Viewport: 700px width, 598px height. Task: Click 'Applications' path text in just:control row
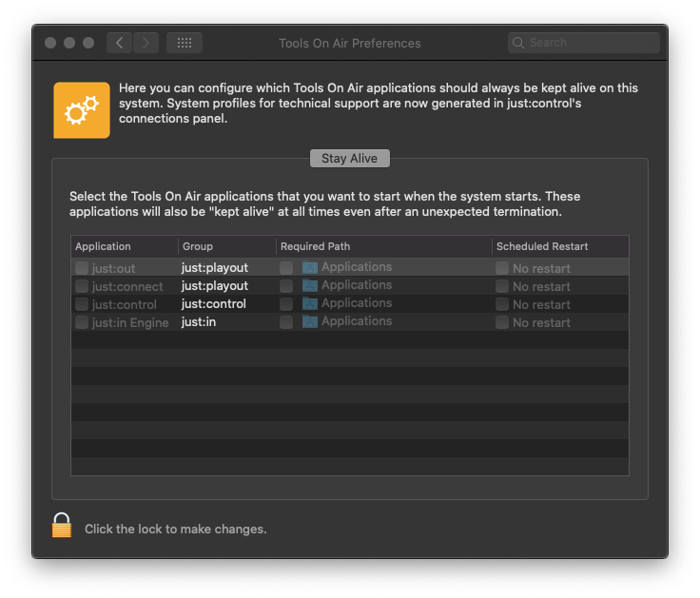tap(357, 303)
